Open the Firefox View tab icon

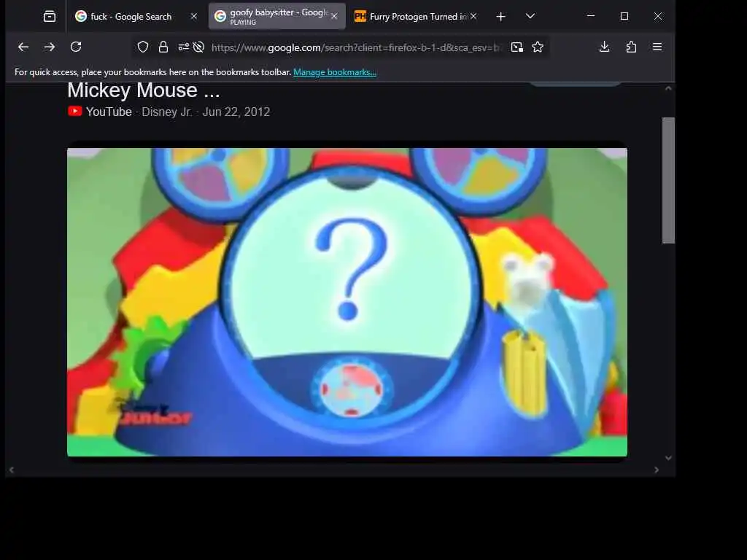(x=50, y=17)
